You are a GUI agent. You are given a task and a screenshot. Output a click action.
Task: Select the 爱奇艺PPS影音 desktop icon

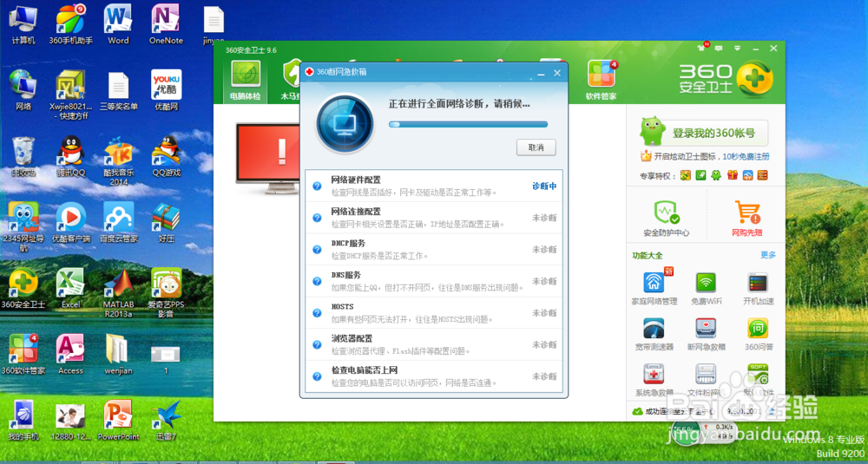click(x=166, y=293)
